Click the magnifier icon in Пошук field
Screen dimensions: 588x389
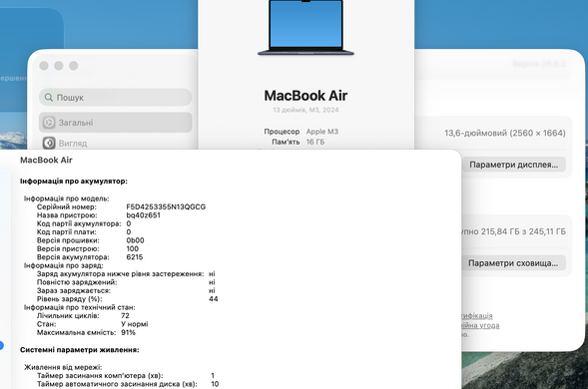[x=48, y=98]
